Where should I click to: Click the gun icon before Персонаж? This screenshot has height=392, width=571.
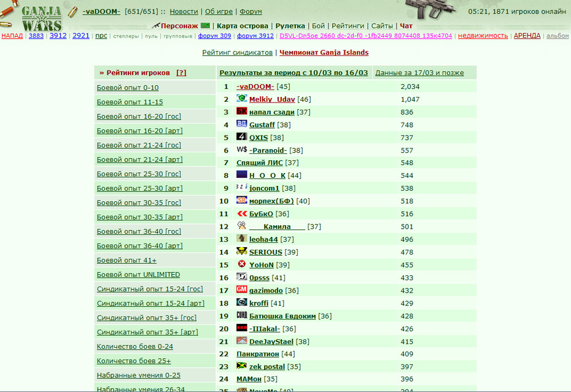155,25
